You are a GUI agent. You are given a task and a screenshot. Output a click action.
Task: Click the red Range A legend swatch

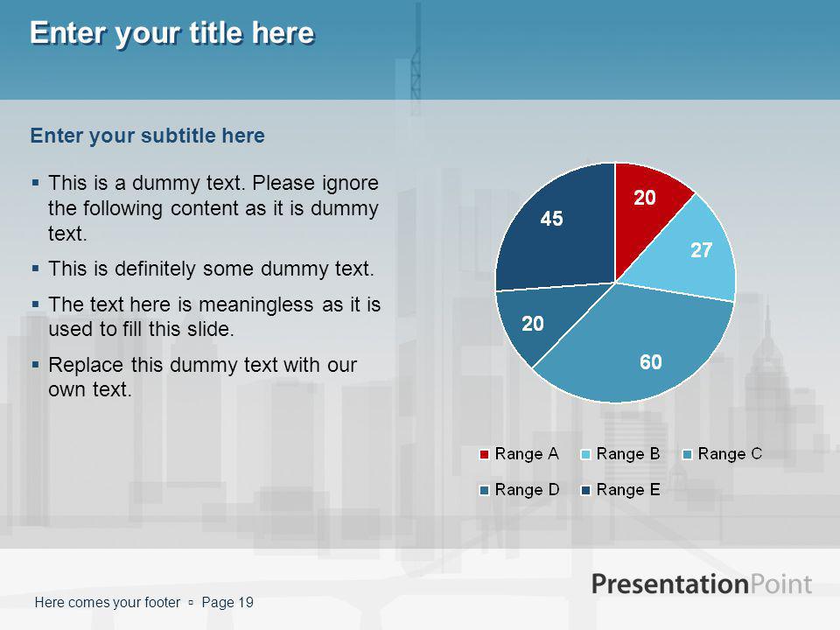(484, 454)
